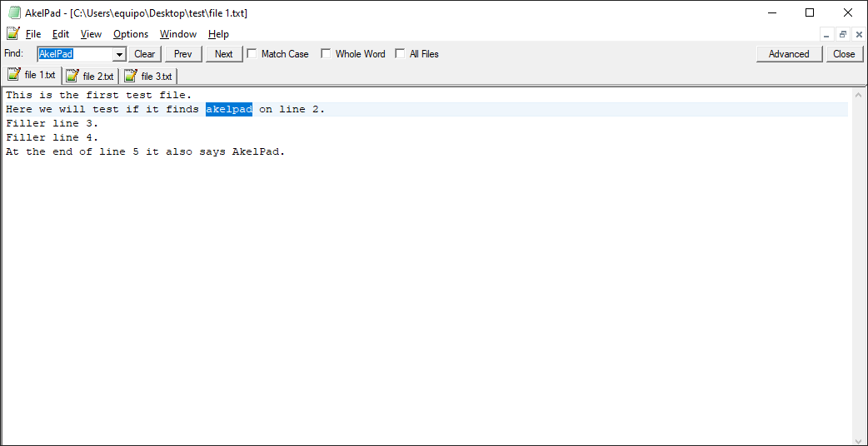The height and width of the screenshot is (446, 868).
Task: Click the highlighted word akelpad
Action: click(x=229, y=110)
